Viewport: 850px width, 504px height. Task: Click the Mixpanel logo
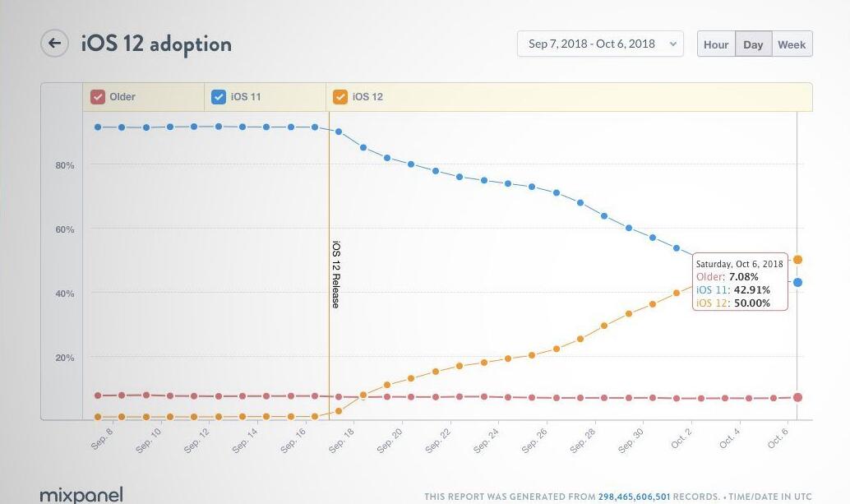[x=82, y=494]
